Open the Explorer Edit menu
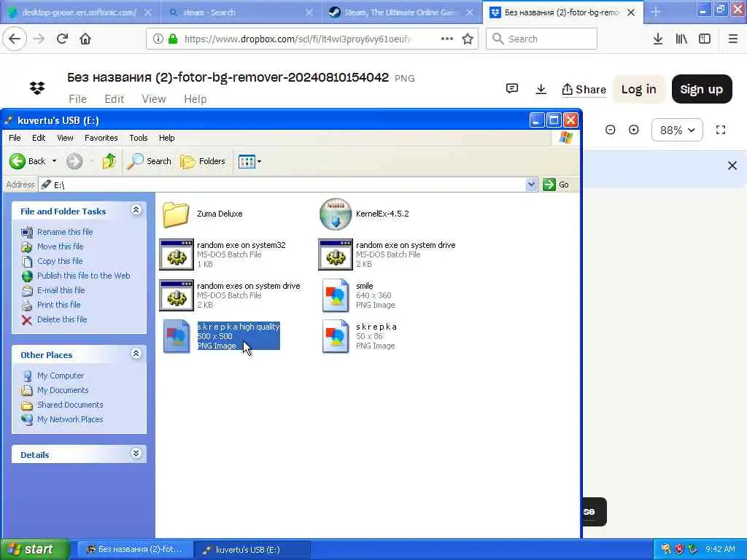 click(x=39, y=138)
